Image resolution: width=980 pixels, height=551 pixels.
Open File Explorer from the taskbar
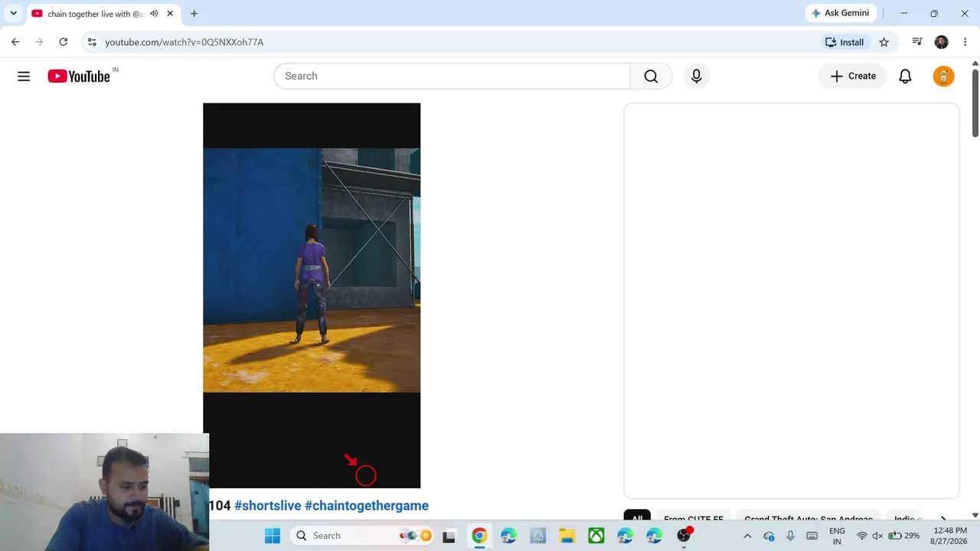coord(567,536)
